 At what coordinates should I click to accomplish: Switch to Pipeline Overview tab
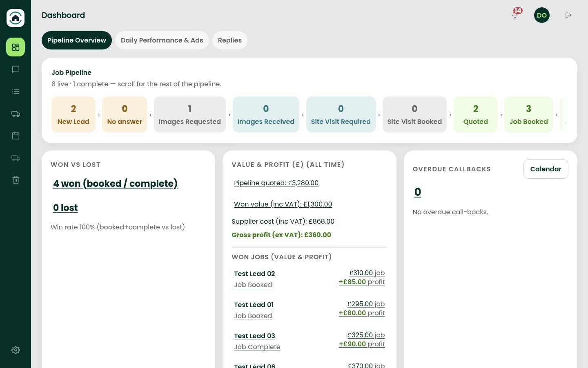click(77, 40)
